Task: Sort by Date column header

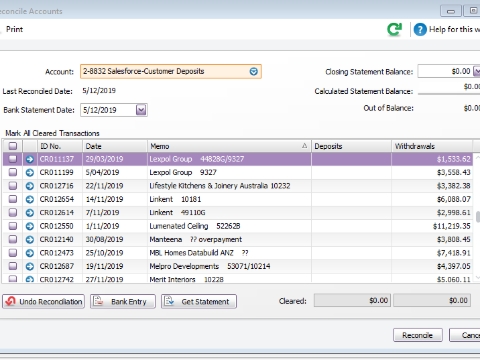Action: click(115, 146)
